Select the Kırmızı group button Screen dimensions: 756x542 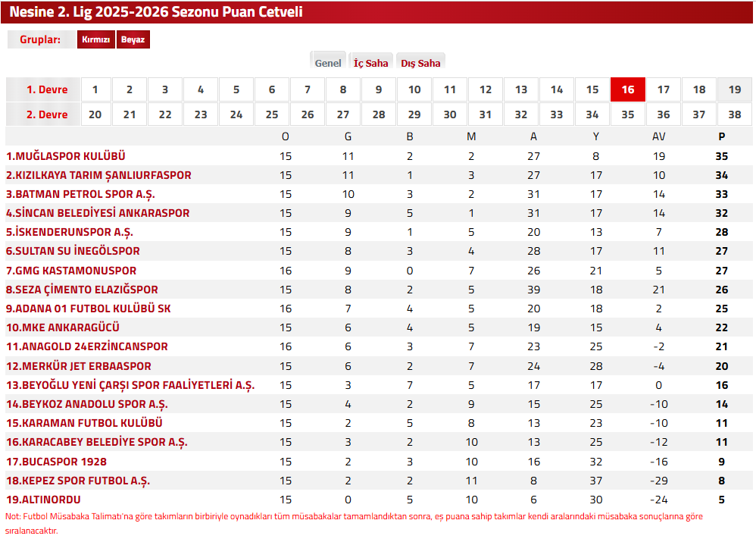[96, 40]
